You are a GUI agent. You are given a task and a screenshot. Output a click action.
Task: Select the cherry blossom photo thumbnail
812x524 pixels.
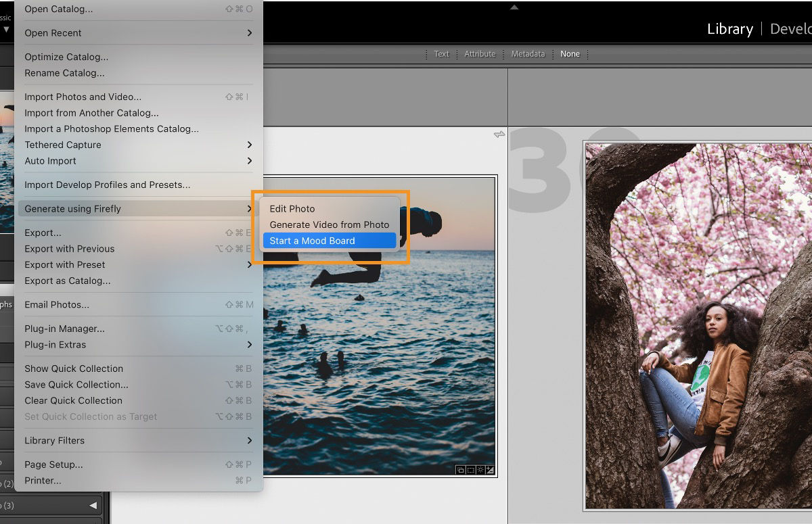click(x=697, y=325)
